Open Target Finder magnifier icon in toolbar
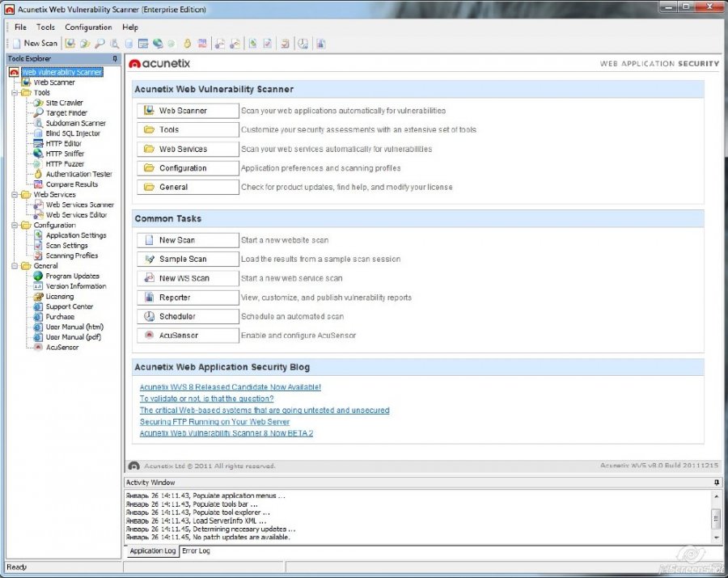Image resolution: width=728 pixels, height=578 pixels. coord(99,44)
